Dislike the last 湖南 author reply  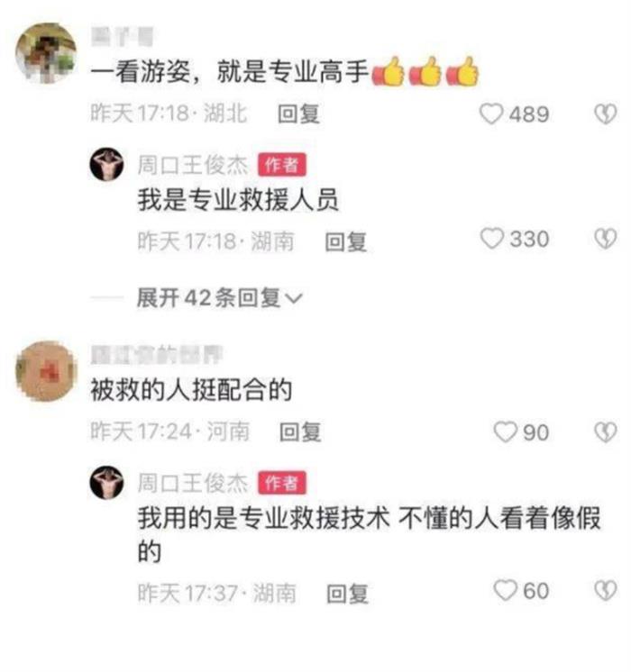(605, 591)
